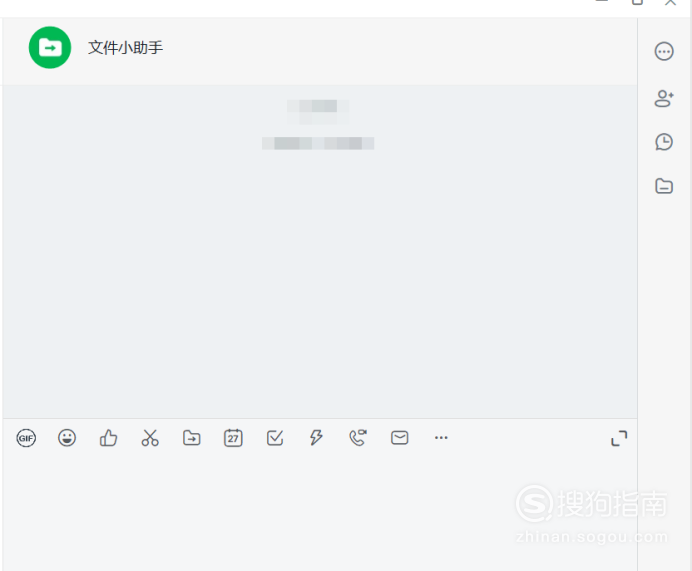Open the mail envelope icon
692x571 pixels.
[x=399, y=438]
